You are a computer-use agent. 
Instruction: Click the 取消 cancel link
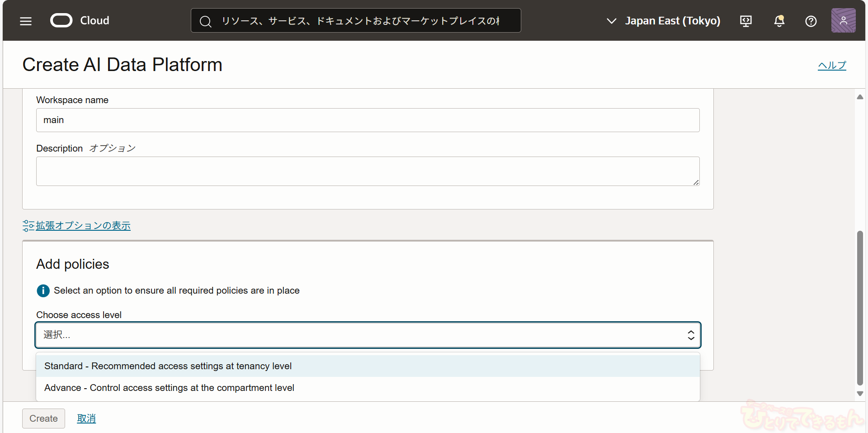(x=86, y=419)
